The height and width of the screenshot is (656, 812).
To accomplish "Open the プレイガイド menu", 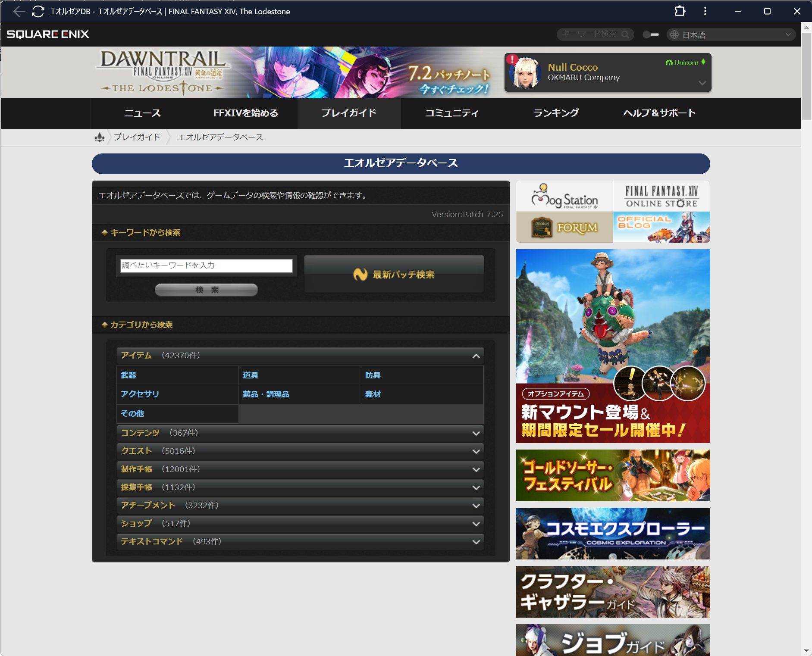I will [x=349, y=113].
